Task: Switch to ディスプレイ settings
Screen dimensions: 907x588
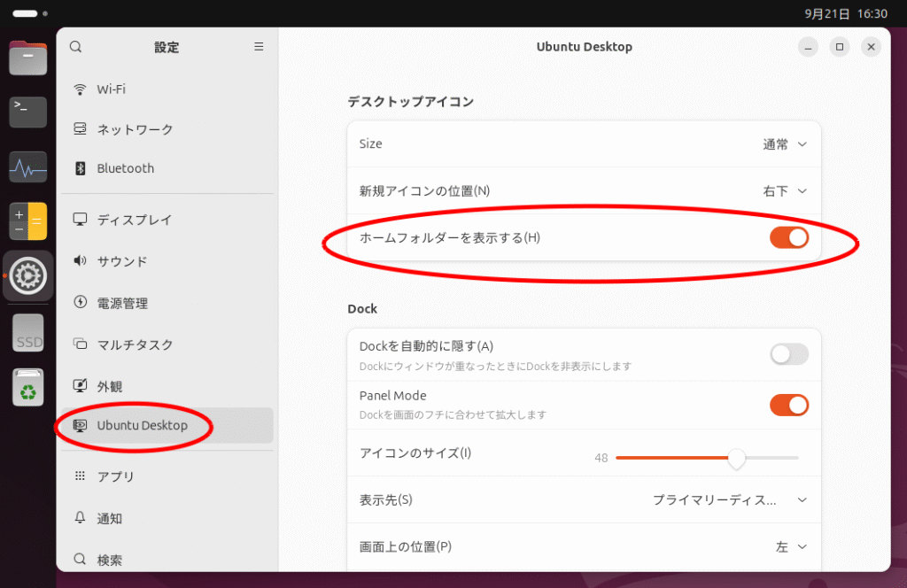Action: (167, 220)
